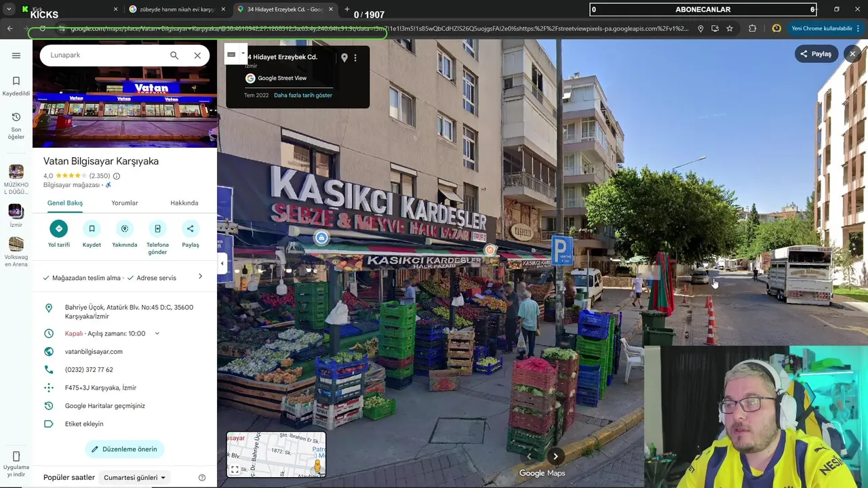Expand service options chevron after Adrese servis
Image resolution: width=868 pixels, height=488 pixels.
pyautogui.click(x=200, y=277)
